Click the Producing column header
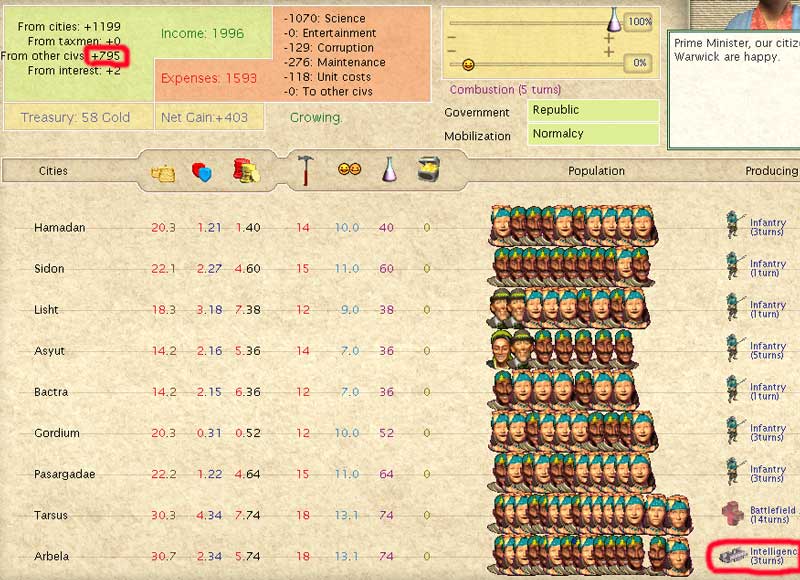800x580 pixels. pyautogui.click(x=772, y=171)
